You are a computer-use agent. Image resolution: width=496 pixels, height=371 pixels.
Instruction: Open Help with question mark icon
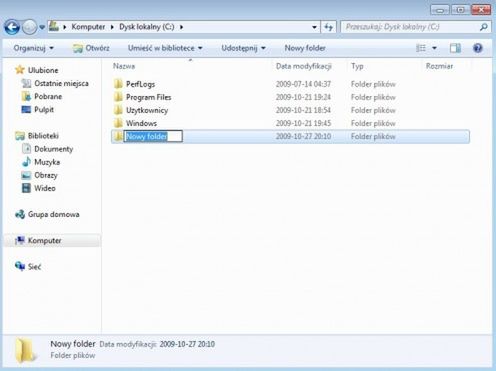478,48
